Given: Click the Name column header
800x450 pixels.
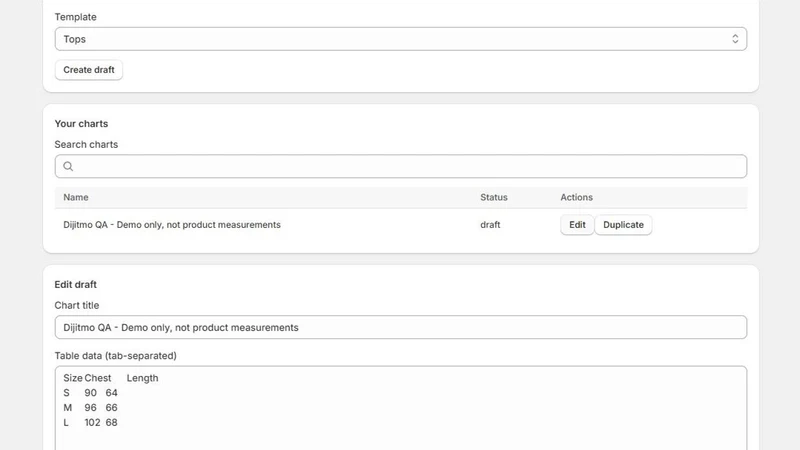Looking at the screenshot, I should 76,197.
